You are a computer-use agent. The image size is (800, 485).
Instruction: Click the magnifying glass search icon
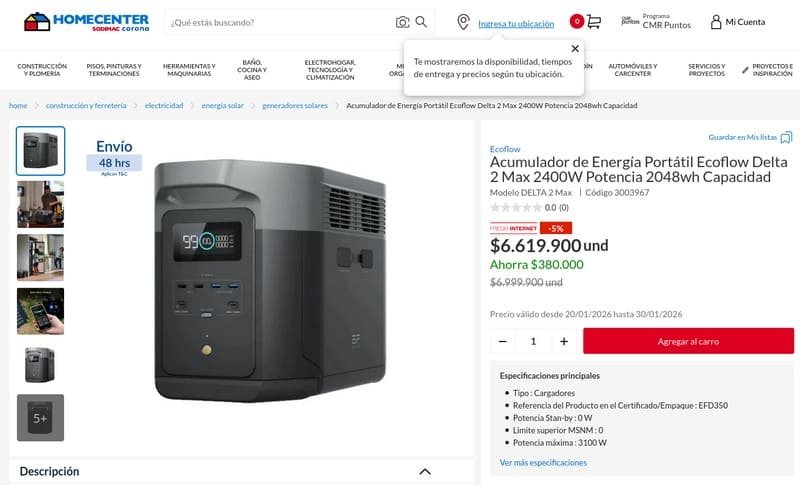[x=421, y=22]
